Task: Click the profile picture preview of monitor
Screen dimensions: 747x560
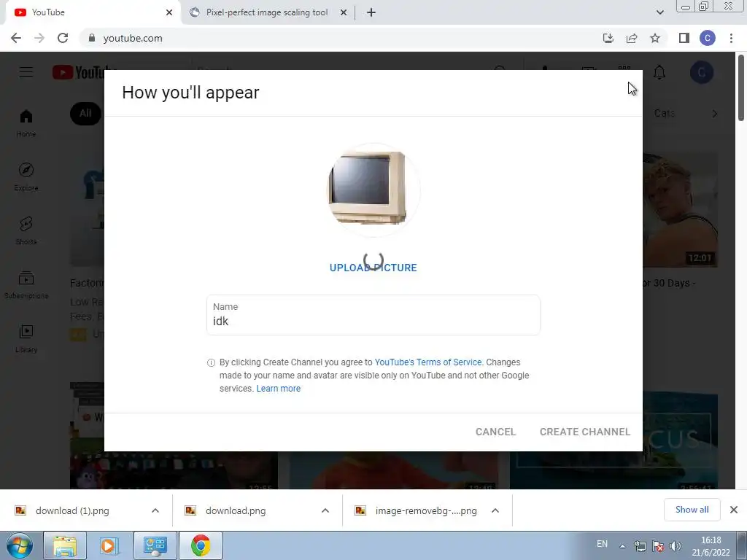Action: point(373,190)
